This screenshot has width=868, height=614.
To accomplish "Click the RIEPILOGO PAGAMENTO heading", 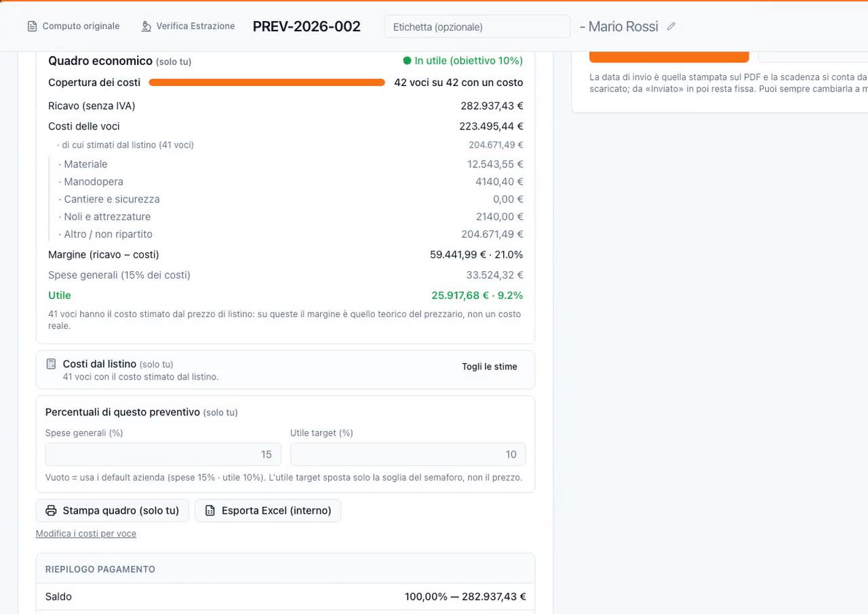I will [x=100, y=569].
